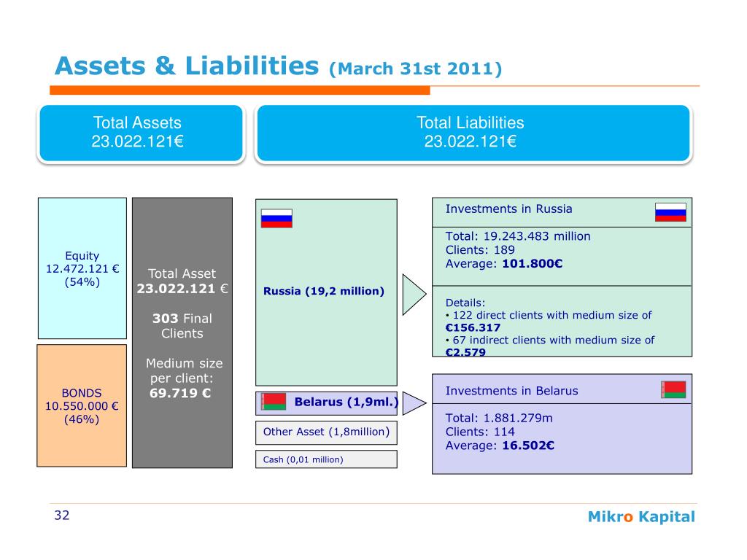Click the Details: label
This screenshot has width=747, height=560.
click(x=465, y=303)
